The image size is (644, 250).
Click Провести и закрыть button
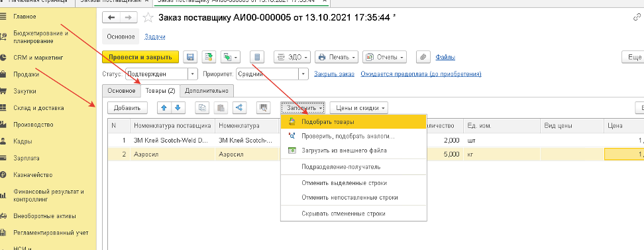pos(140,57)
